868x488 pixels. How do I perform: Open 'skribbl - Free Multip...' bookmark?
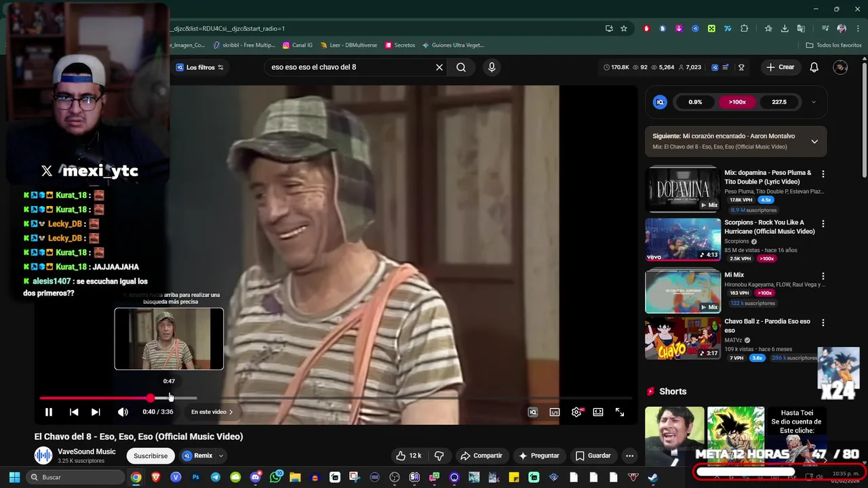pyautogui.click(x=244, y=45)
